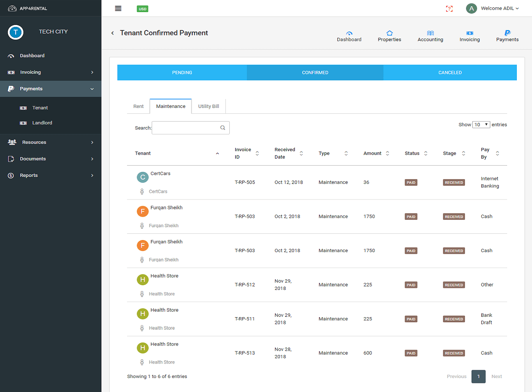
Task: Expand the Documents sidebar menu
Action: (92, 159)
